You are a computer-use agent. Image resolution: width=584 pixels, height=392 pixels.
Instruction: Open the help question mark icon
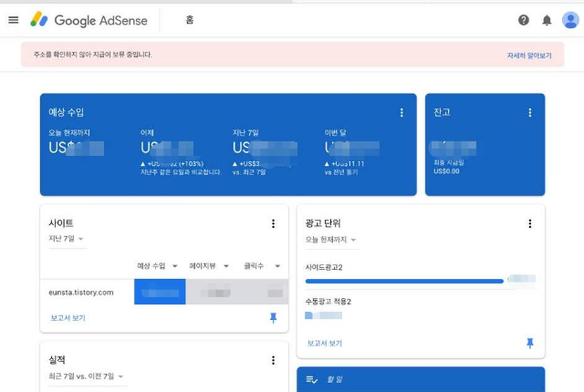(523, 20)
